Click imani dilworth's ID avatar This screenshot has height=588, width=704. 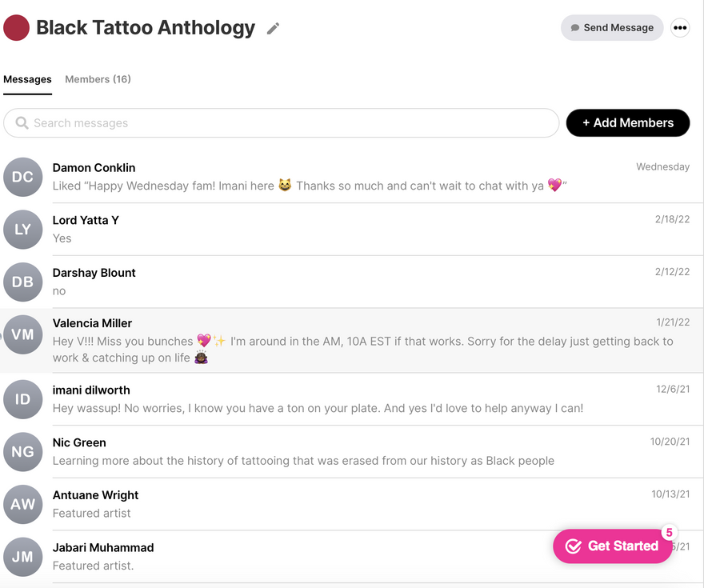(23, 399)
